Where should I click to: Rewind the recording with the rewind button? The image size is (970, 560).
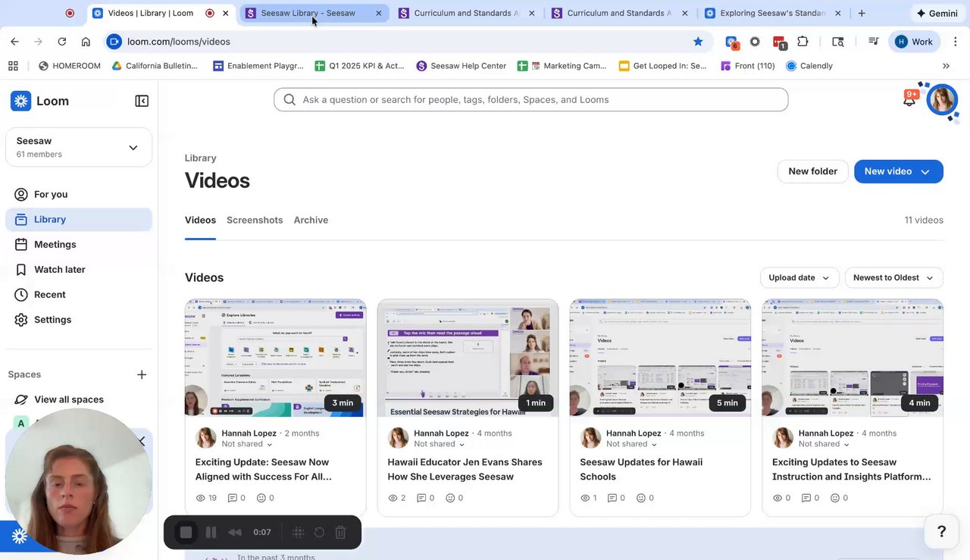235,533
